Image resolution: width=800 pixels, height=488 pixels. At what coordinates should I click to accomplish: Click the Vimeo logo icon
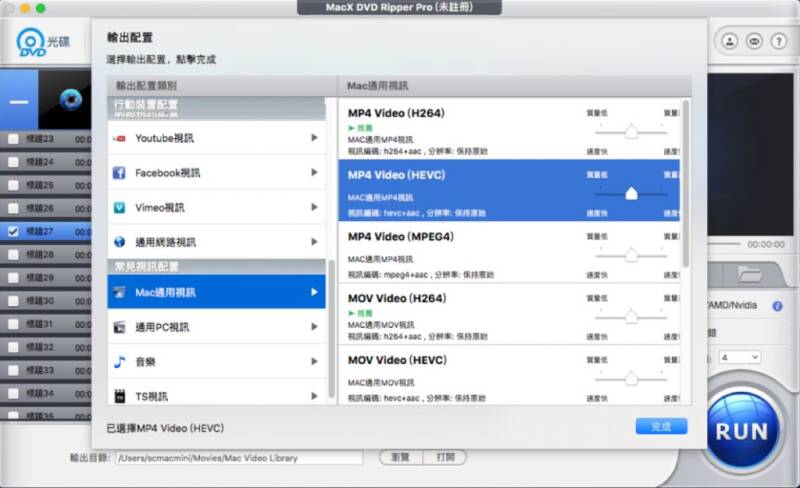(119, 207)
